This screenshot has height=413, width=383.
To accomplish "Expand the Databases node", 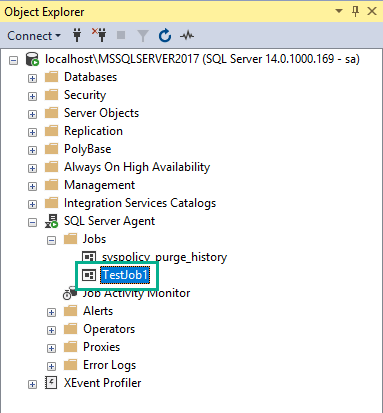I will (x=32, y=78).
